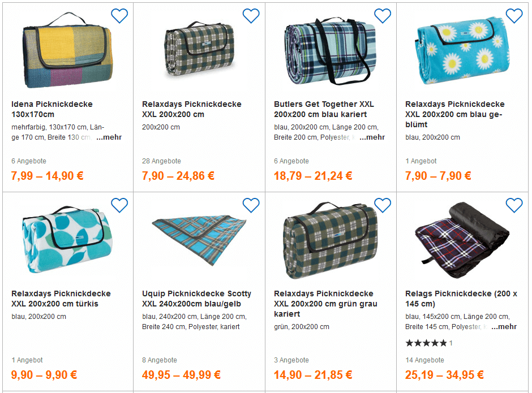
Task: Click price 18,79 – 21,24 € for Butlers blanket
Action: coord(313,176)
